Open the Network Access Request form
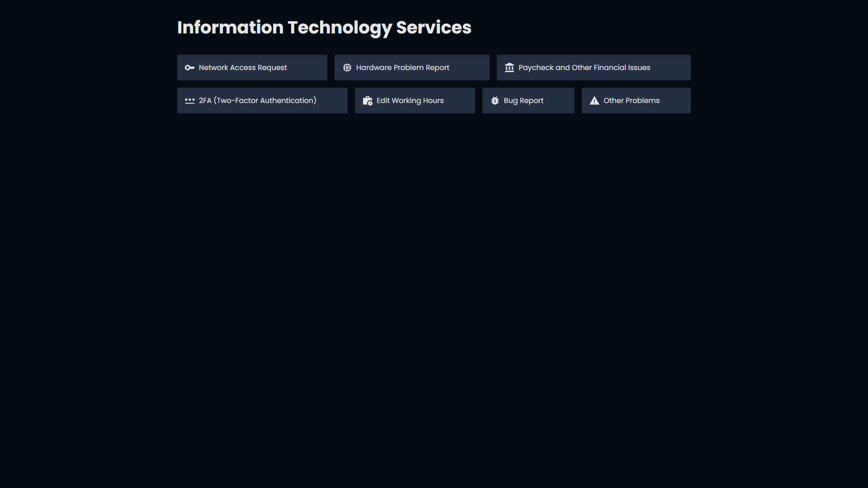The width and height of the screenshot is (868, 488). pos(252,68)
